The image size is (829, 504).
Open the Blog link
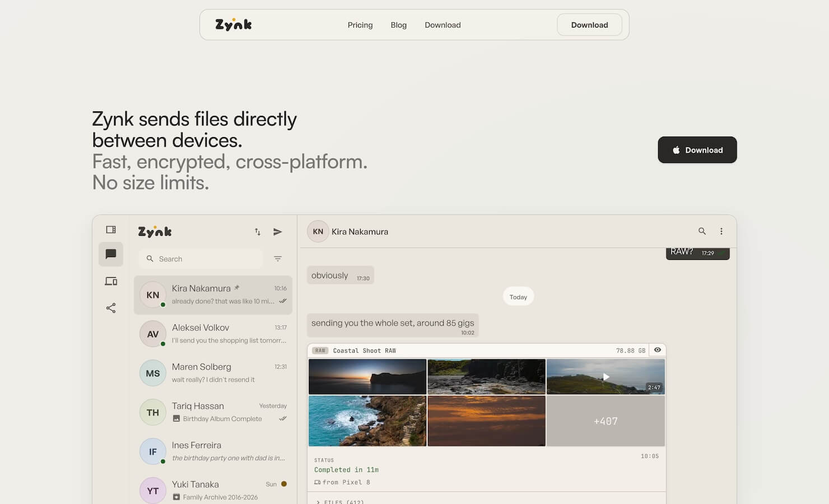coord(399,25)
